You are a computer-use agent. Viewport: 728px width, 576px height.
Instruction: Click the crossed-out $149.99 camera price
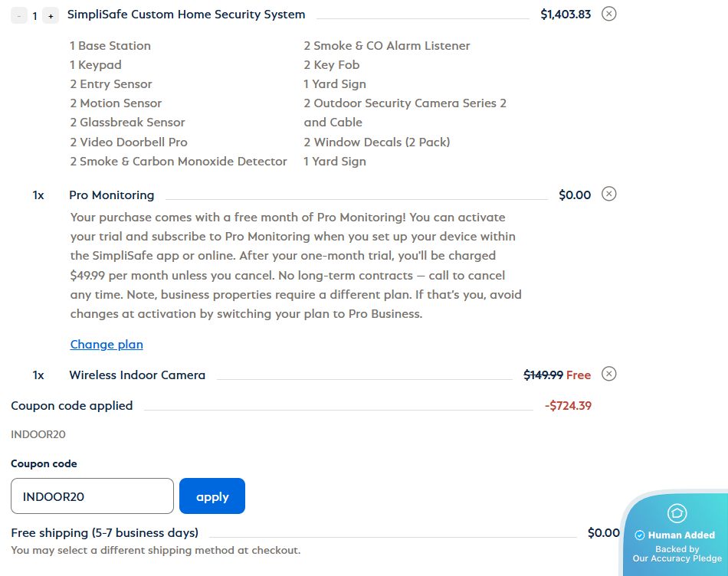coord(543,375)
